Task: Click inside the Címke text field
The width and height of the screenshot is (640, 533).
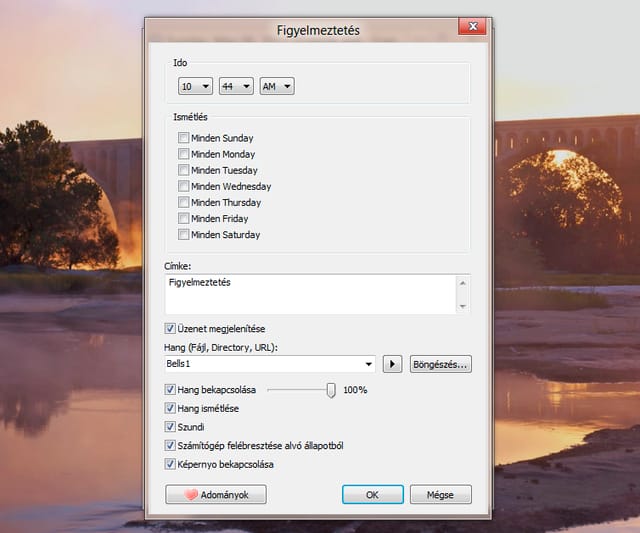Action: tap(310, 294)
